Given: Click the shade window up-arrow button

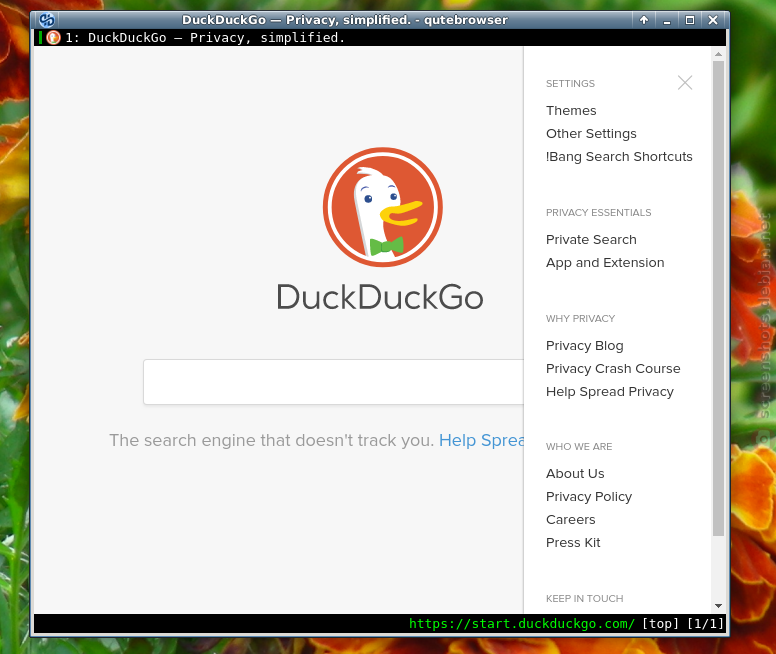Looking at the screenshot, I should pos(644,20).
